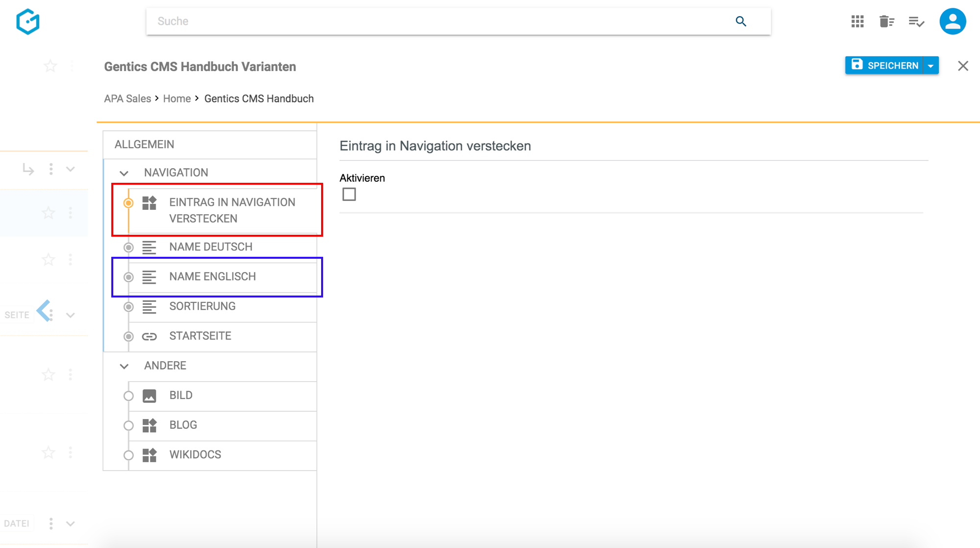
Task: Go to Home breadcrumb
Action: click(x=177, y=99)
